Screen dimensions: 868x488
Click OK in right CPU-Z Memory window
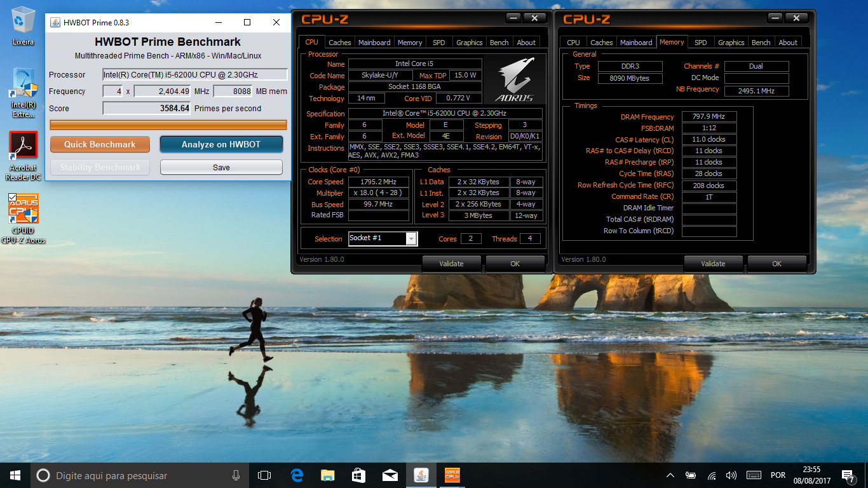pos(777,264)
